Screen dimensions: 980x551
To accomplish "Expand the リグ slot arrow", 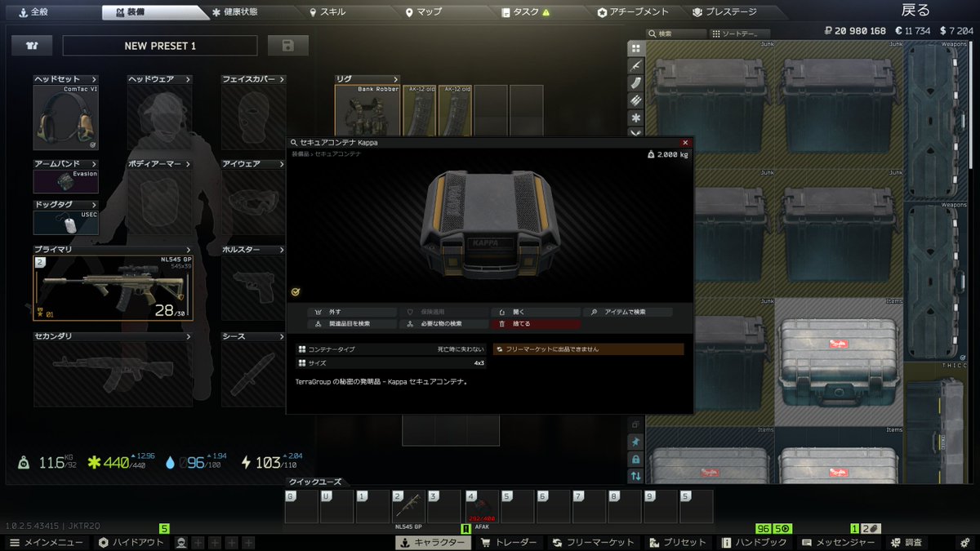I will 396,79.
